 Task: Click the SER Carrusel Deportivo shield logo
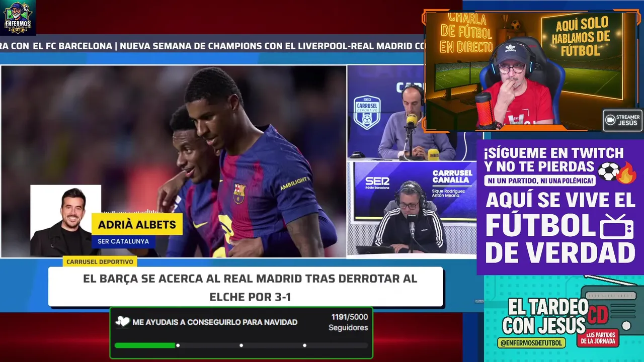(x=367, y=113)
